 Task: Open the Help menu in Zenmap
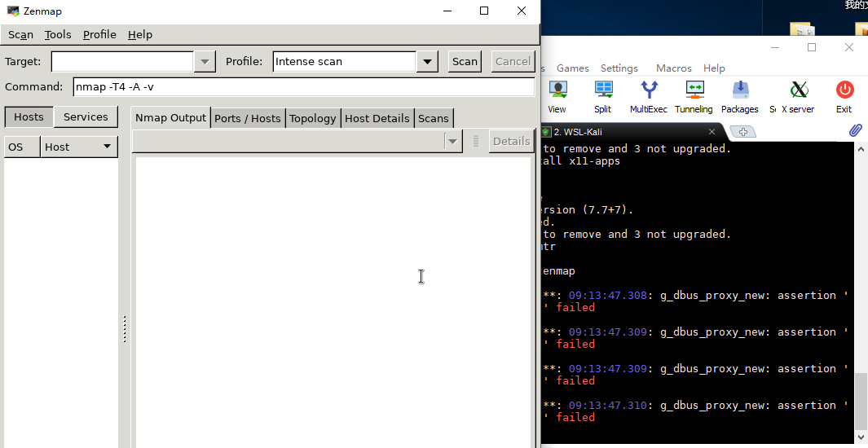[x=140, y=34]
